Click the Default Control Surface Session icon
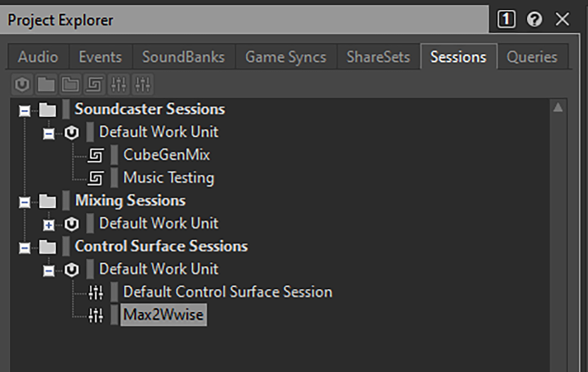 pos(96,293)
